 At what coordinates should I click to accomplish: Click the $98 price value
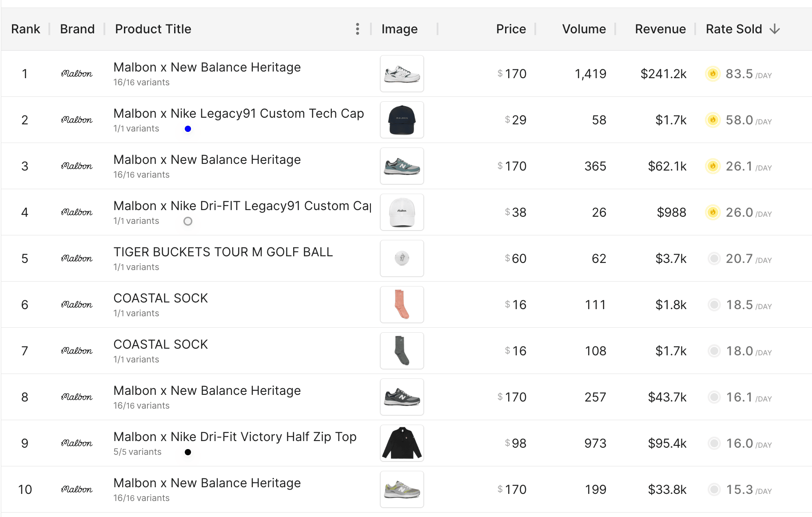pyautogui.click(x=516, y=443)
